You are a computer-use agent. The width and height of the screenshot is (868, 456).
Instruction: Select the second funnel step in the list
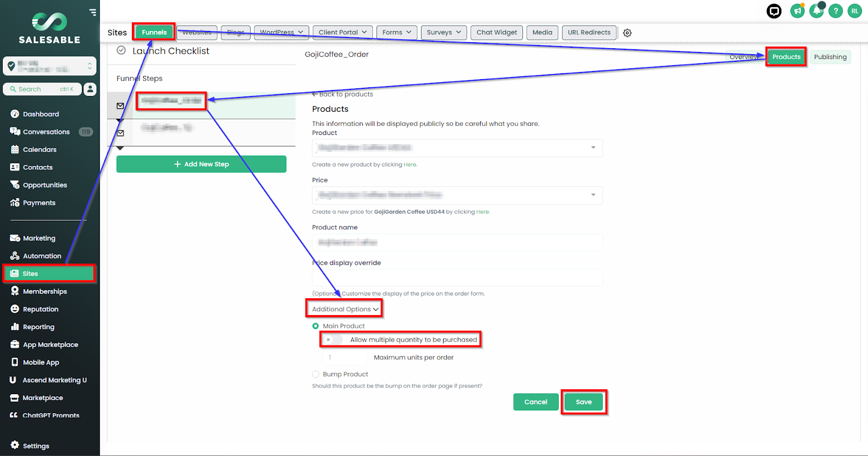(202, 132)
